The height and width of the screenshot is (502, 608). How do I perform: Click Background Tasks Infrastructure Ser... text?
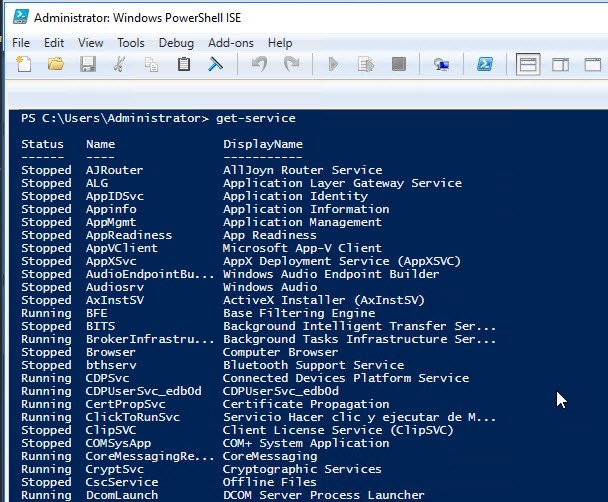[359, 339]
